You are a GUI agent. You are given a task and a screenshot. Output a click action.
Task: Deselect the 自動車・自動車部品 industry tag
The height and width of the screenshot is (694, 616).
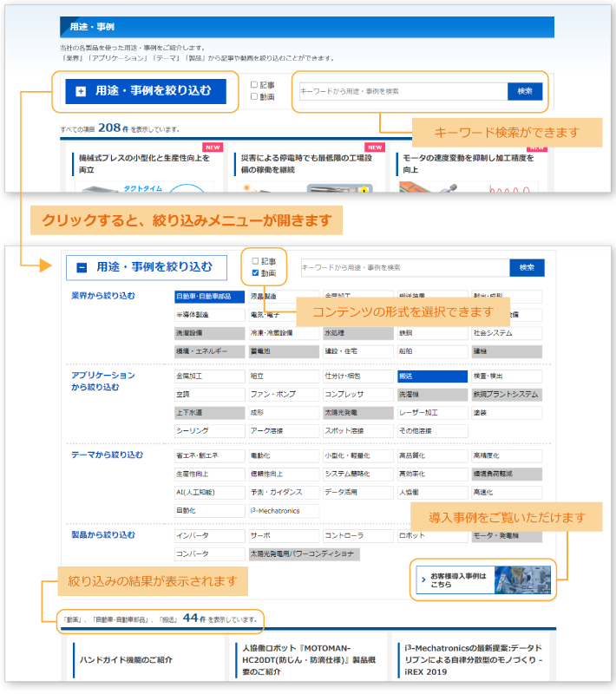tap(209, 297)
